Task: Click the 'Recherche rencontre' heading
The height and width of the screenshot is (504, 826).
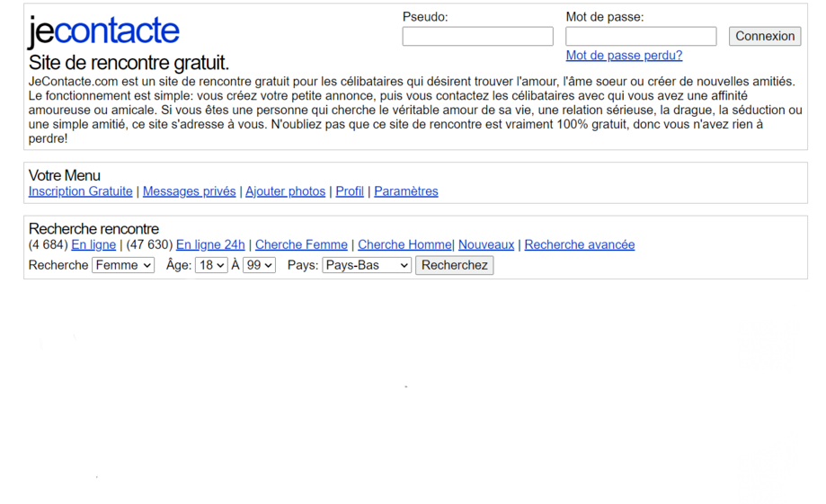Action: pos(93,228)
